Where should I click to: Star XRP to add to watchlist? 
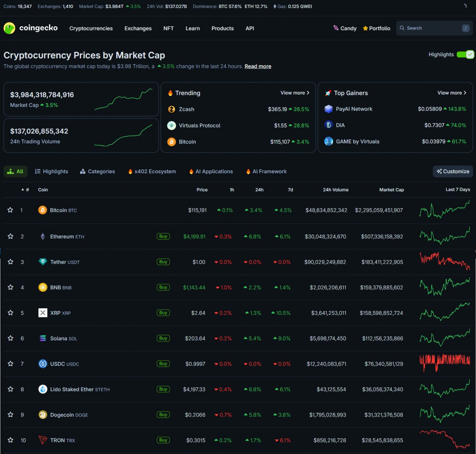click(x=11, y=313)
